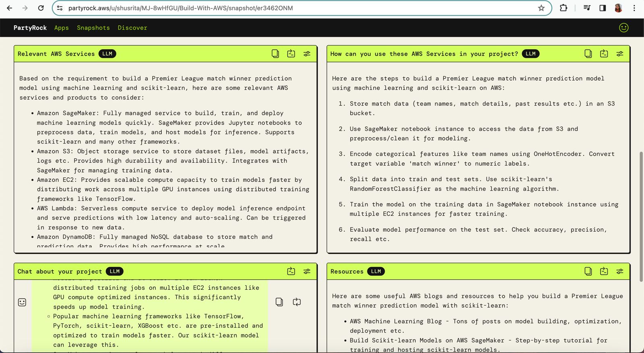Copy the 'How can you use' widget output

click(588, 54)
